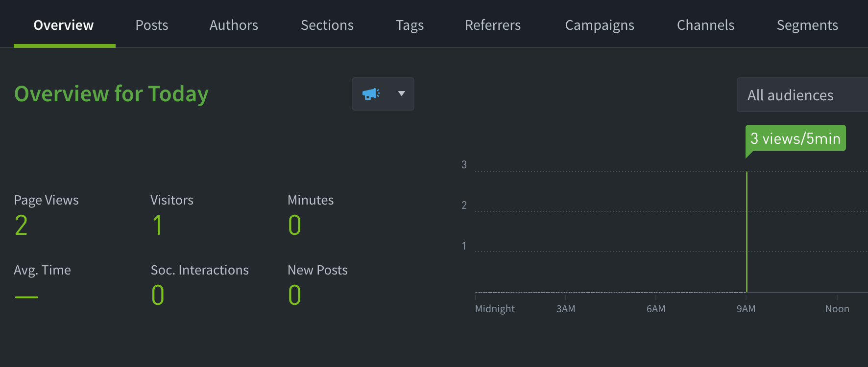The image size is (868, 367).
Task: View the Sections tab
Action: pos(327,25)
